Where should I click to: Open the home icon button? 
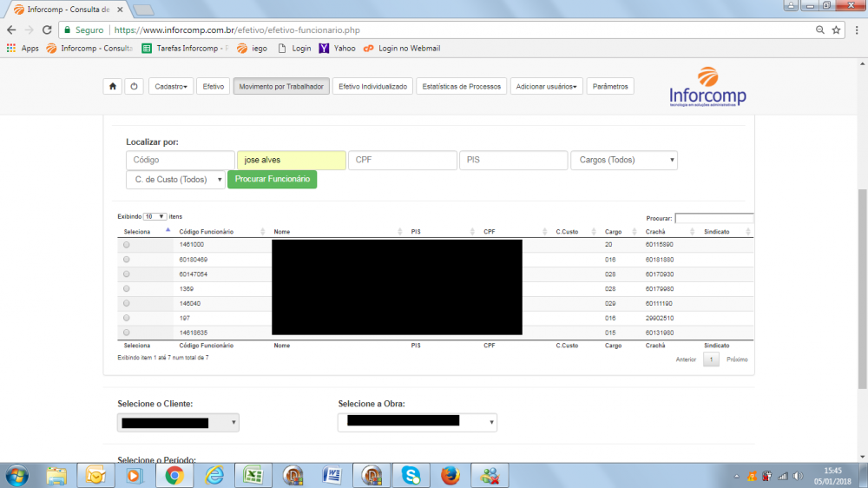[112, 87]
